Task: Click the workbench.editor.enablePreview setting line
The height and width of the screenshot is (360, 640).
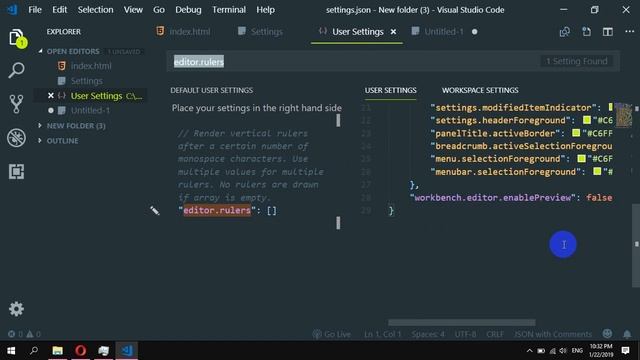Action: pyautogui.click(x=511, y=198)
